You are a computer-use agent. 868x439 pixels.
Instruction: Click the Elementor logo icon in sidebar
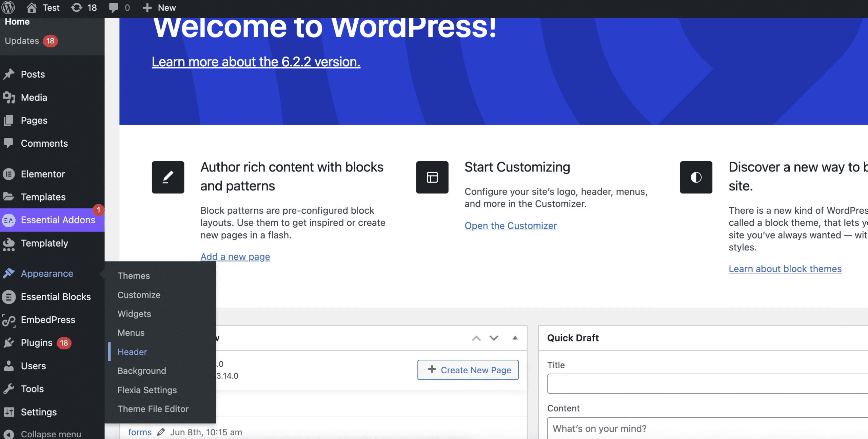(9, 174)
